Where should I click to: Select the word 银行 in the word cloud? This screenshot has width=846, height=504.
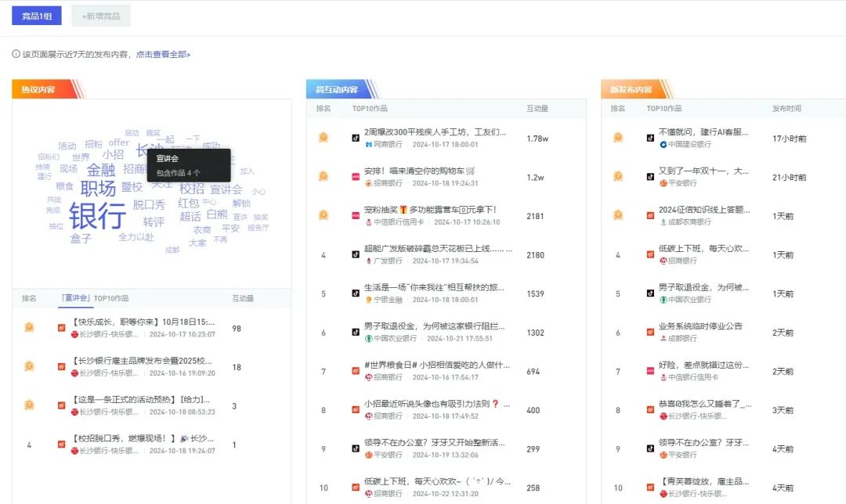tap(97, 216)
